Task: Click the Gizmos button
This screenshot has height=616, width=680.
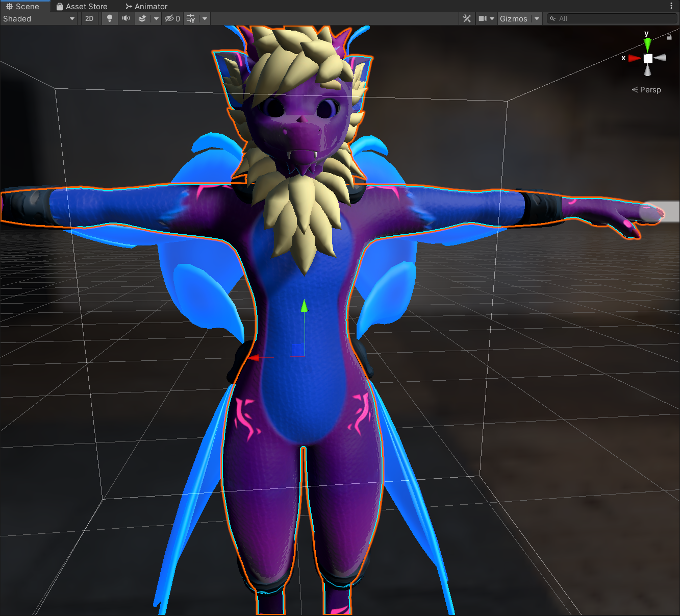Action: coord(513,18)
